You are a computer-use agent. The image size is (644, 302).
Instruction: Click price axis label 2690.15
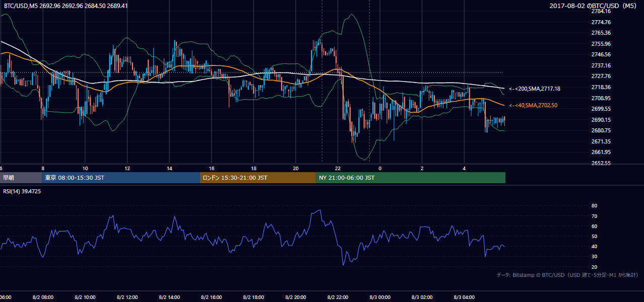click(601, 120)
